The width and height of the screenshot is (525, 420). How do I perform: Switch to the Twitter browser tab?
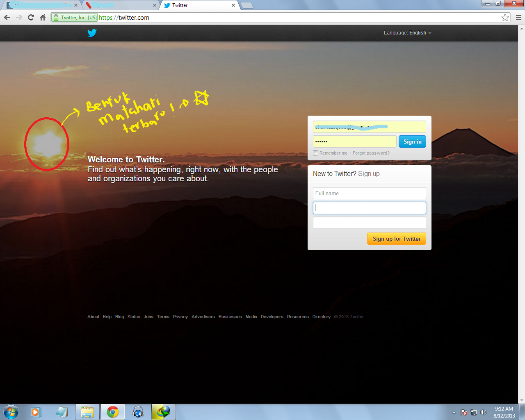[x=199, y=5]
